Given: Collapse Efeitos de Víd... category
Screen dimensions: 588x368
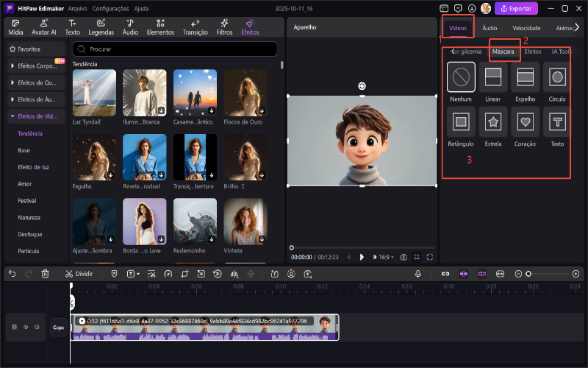Looking at the screenshot, I should point(36,116).
